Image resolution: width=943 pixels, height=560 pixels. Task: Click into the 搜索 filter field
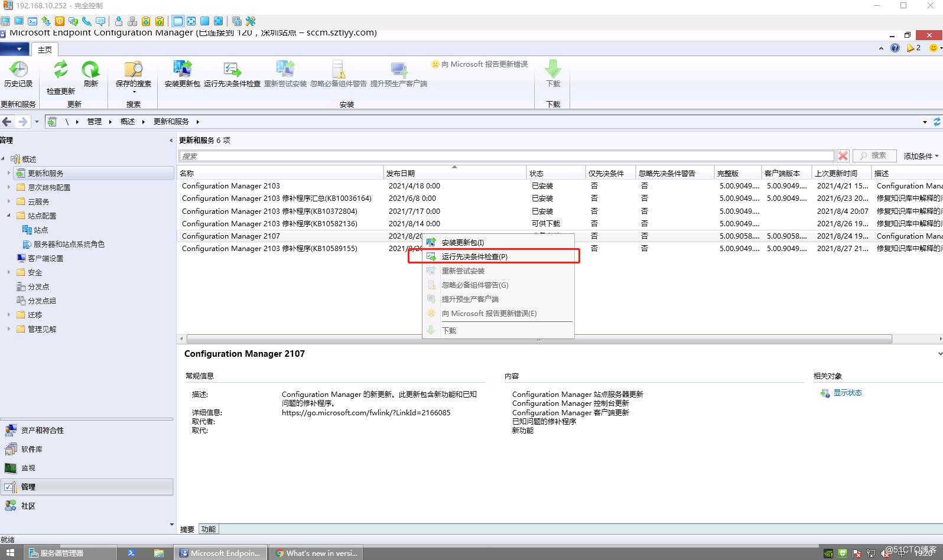click(x=506, y=156)
